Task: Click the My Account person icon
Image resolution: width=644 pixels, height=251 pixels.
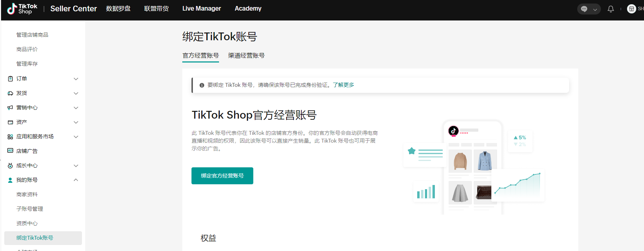Action: click(x=10, y=180)
